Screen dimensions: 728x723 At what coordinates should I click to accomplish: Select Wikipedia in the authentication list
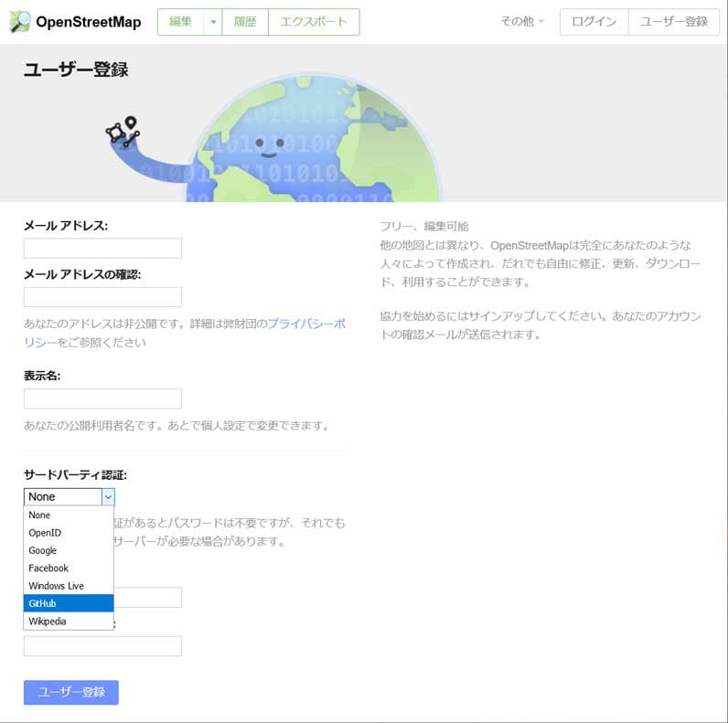tap(69, 621)
